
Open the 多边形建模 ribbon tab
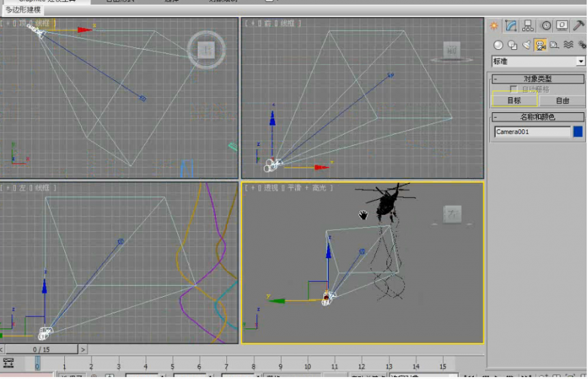click(x=23, y=10)
